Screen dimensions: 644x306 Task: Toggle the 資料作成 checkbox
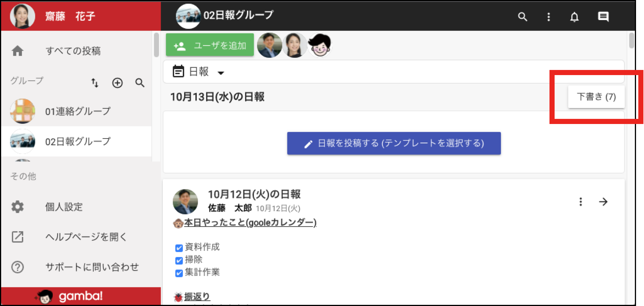pyautogui.click(x=179, y=248)
